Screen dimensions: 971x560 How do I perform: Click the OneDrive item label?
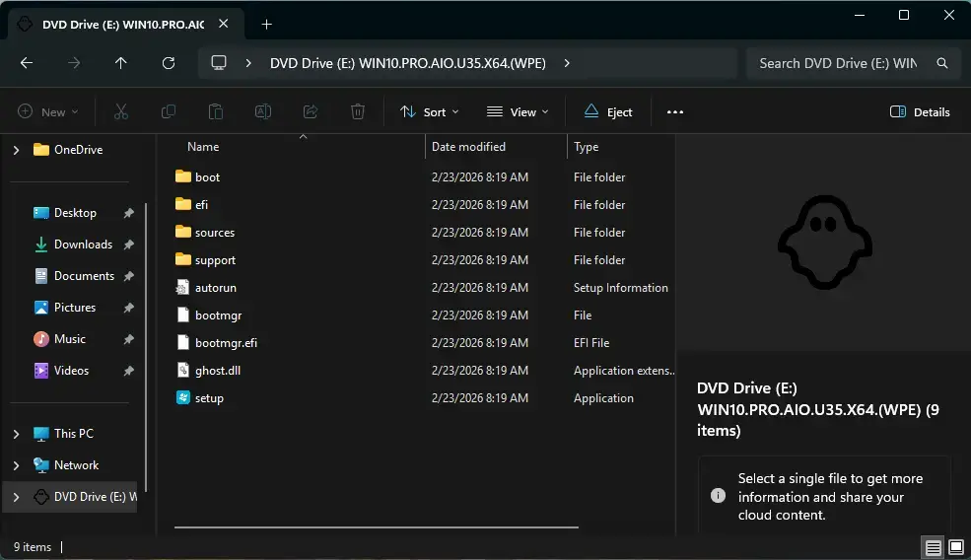click(78, 150)
